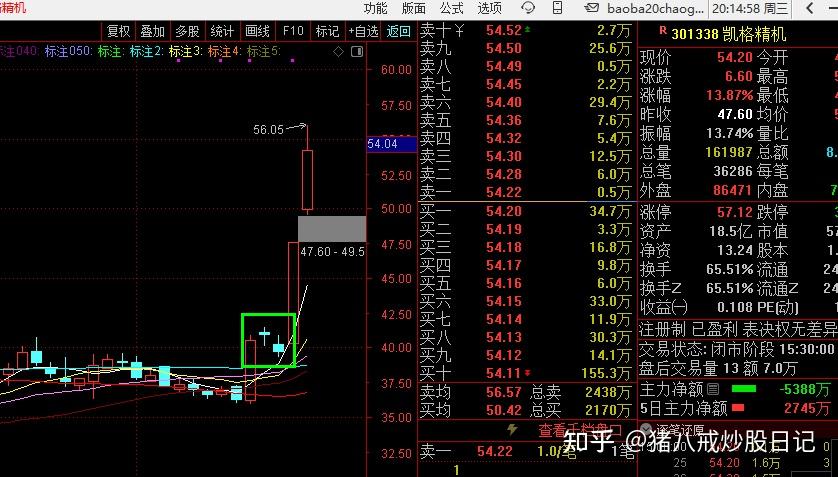Click the 301338 凯格精机 stock title
Viewport: 838px width, 477px height.
(728, 34)
